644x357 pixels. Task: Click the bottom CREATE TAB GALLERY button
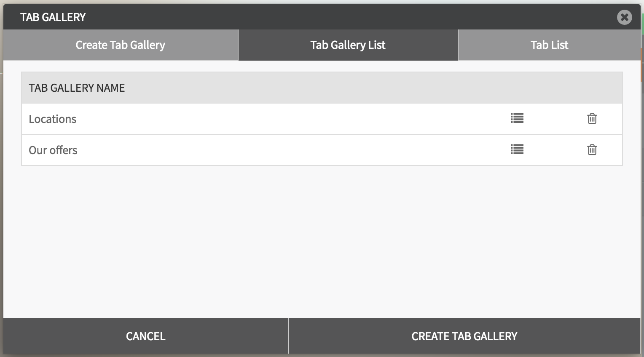coord(464,336)
